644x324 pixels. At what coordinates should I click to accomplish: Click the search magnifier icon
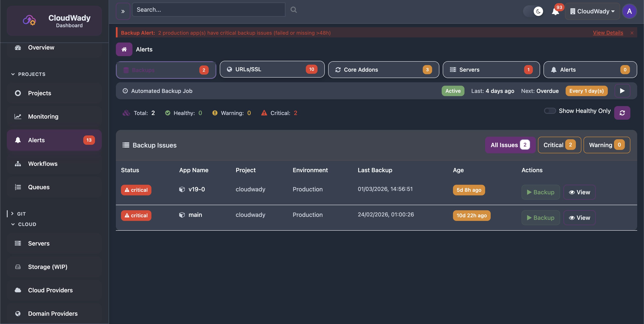[293, 10]
